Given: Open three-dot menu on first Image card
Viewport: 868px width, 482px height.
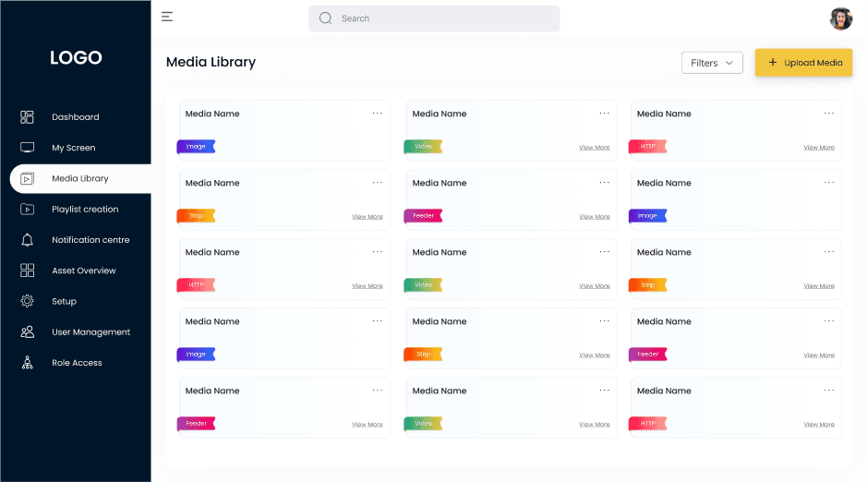Looking at the screenshot, I should click(377, 113).
